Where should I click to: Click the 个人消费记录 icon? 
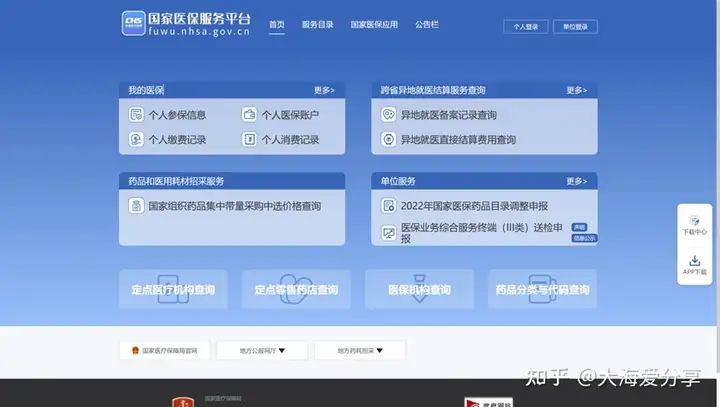pos(249,139)
